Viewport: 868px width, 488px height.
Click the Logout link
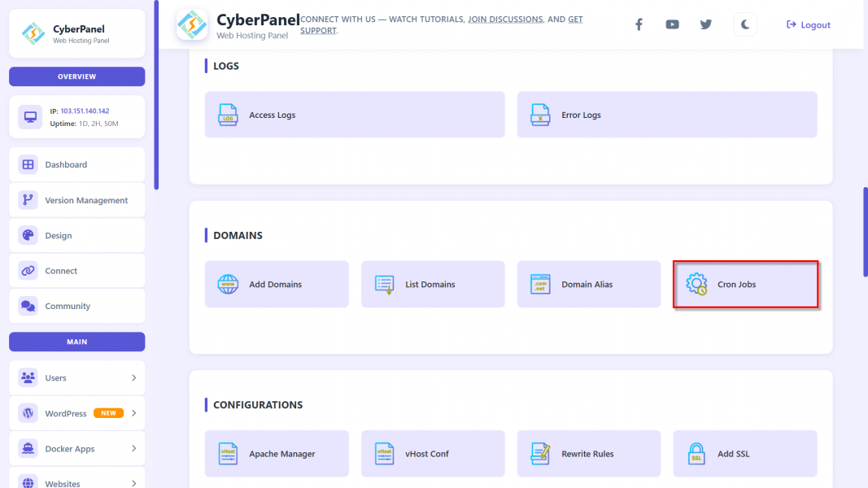(x=809, y=24)
